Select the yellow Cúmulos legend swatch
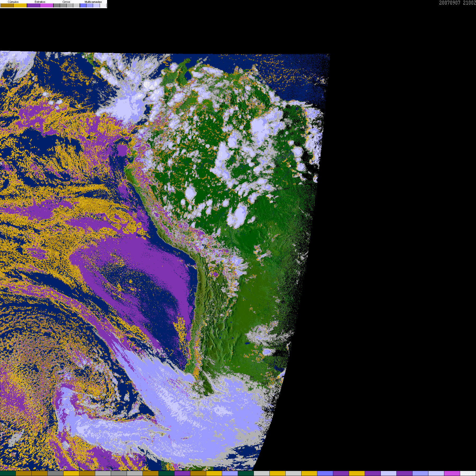 tap(20, 5)
